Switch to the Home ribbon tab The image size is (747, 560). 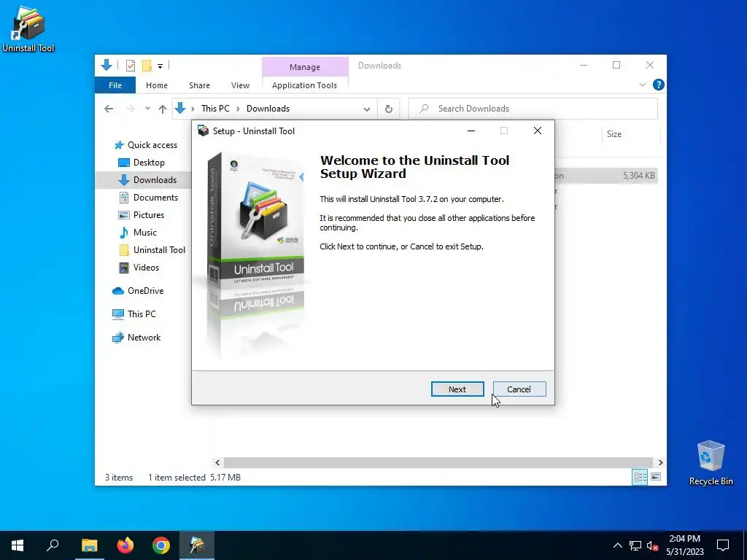157,85
